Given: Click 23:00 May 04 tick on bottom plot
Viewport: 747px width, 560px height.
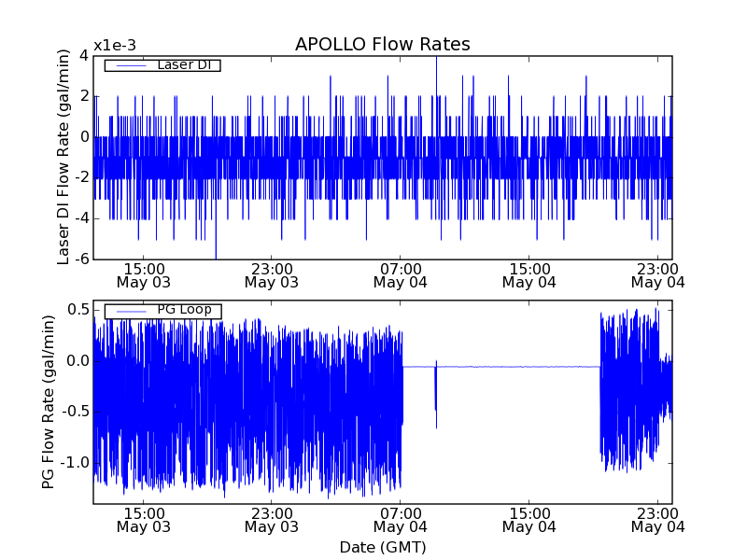Looking at the screenshot, I should [x=657, y=520].
